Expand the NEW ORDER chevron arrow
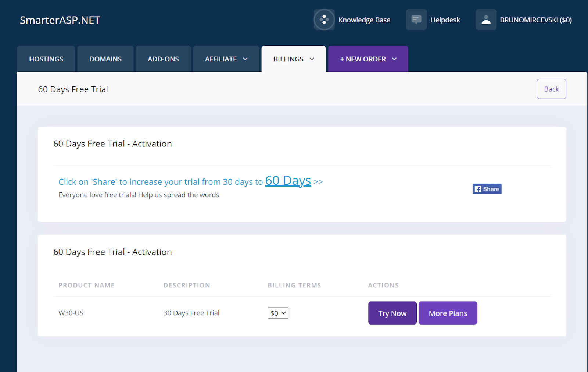The width and height of the screenshot is (588, 372). (x=394, y=59)
